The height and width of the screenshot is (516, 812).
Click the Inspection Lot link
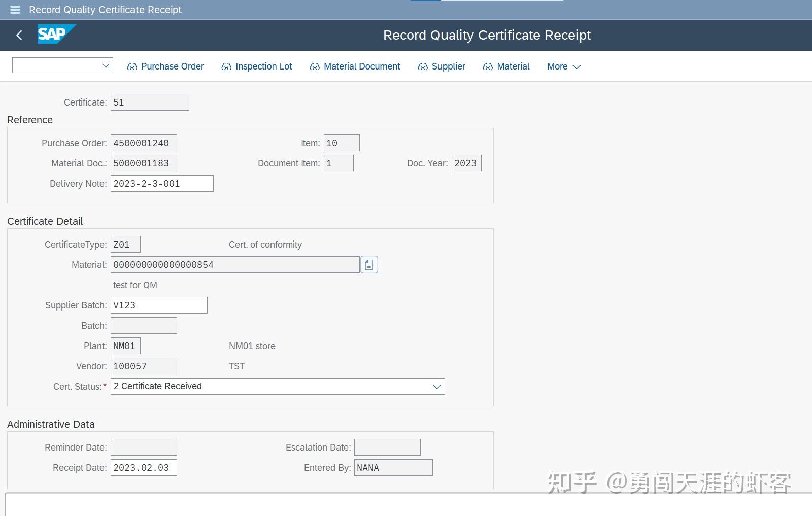(263, 66)
